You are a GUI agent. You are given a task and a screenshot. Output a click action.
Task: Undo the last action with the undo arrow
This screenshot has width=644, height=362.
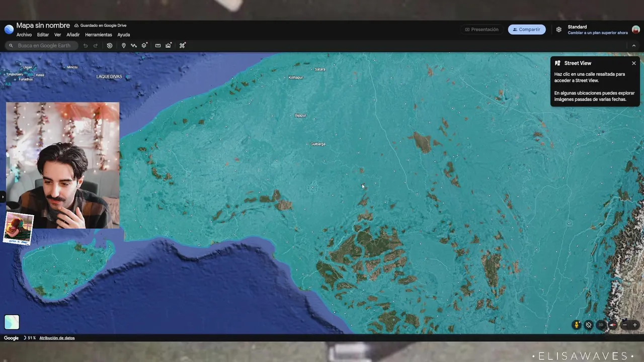(x=86, y=45)
